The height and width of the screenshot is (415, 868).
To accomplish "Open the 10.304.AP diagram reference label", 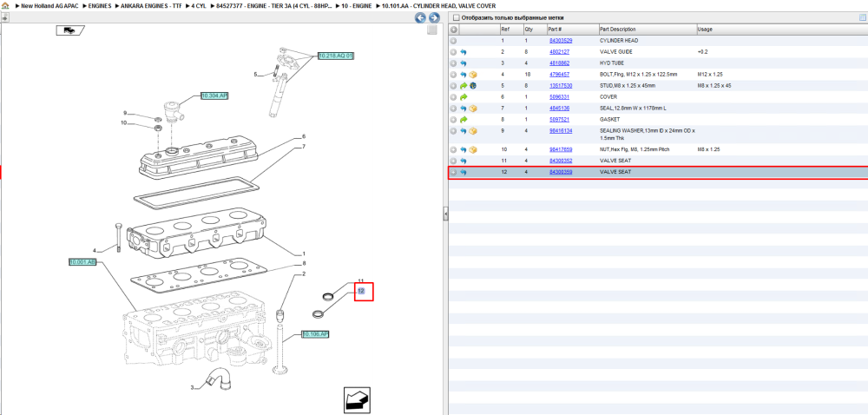I will click(214, 96).
